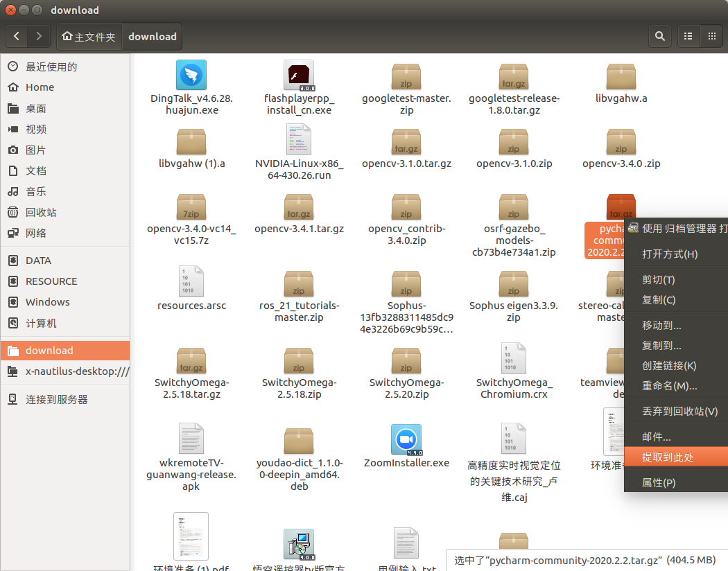728x571 pixels.
Task: Select osrf-gazebo_models zip archive icon
Action: tap(514, 207)
